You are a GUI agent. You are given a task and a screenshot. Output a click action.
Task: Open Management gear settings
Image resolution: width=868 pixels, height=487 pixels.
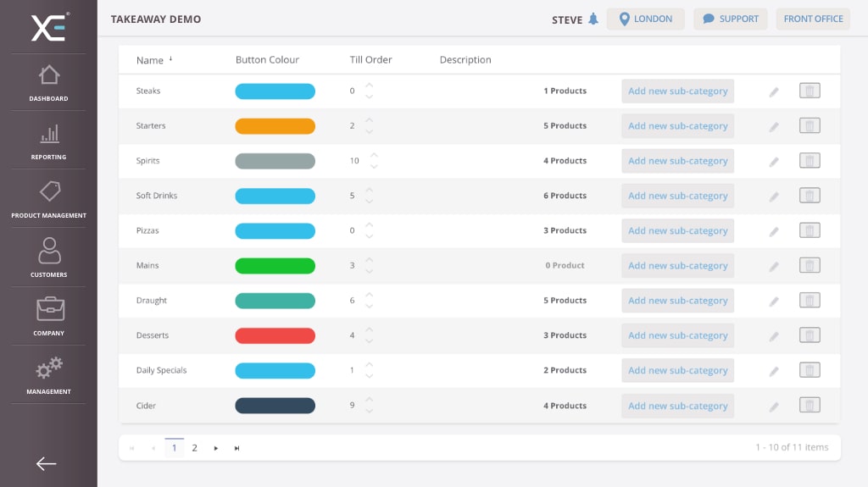point(48,374)
